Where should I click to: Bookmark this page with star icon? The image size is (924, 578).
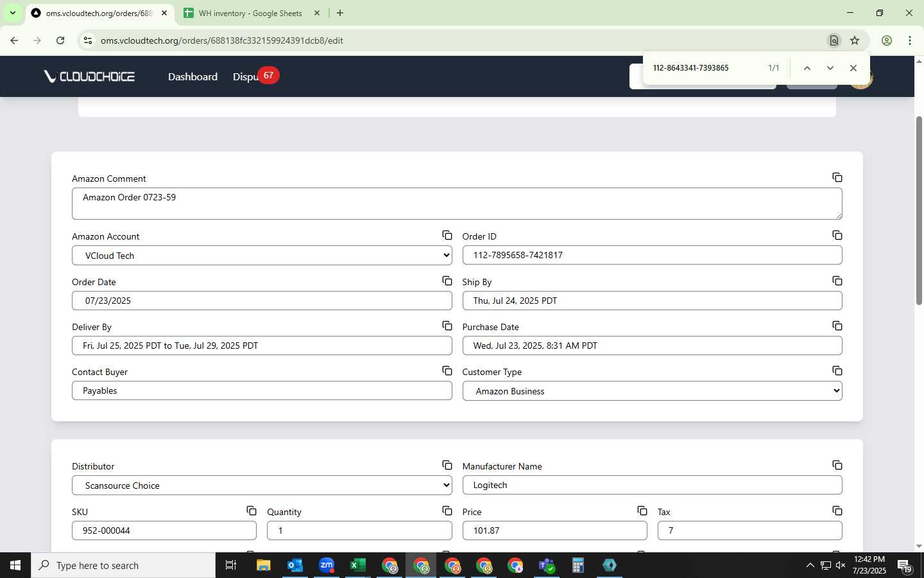pos(855,40)
